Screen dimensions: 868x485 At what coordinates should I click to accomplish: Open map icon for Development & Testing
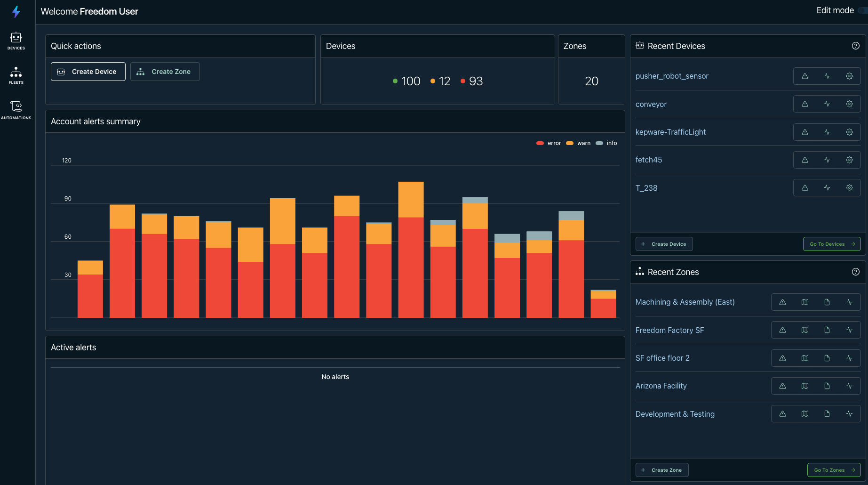coord(805,414)
